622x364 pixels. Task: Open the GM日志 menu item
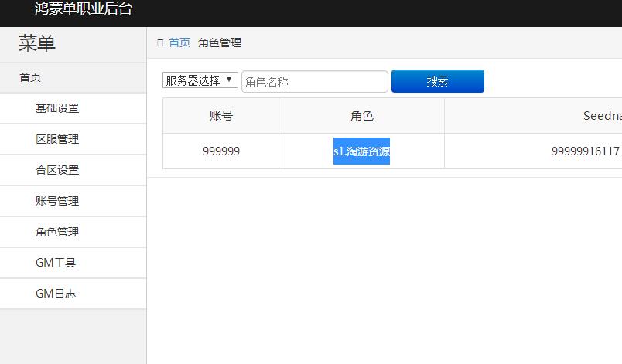coord(56,294)
